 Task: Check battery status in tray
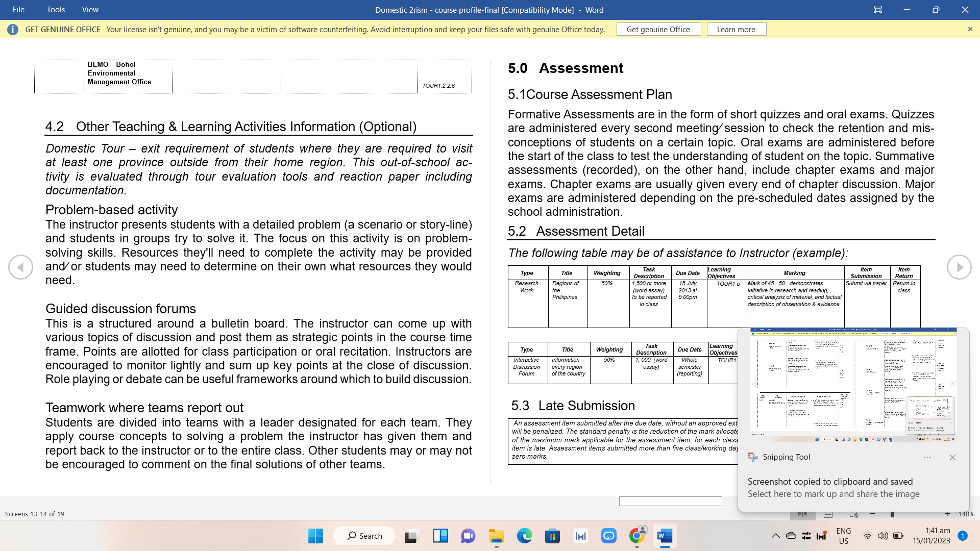click(x=898, y=536)
